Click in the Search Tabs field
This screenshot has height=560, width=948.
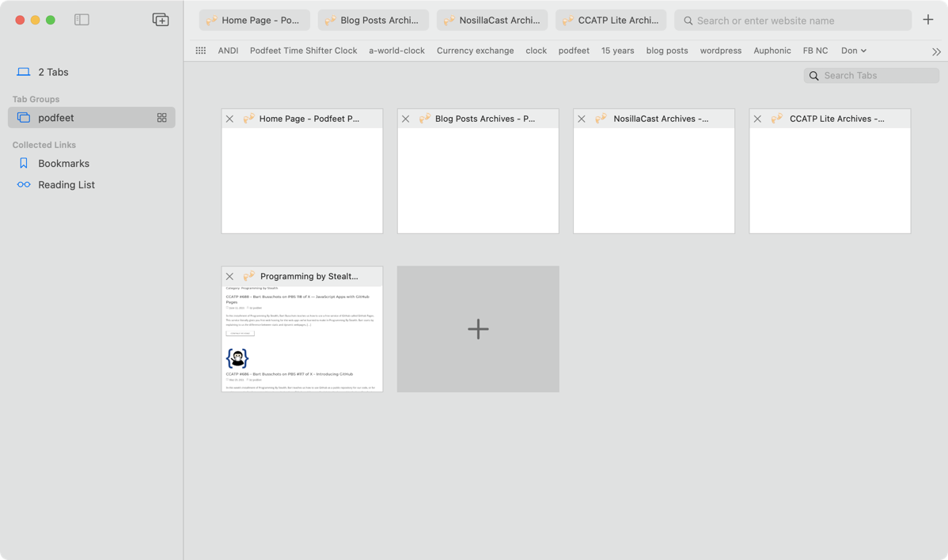point(878,76)
